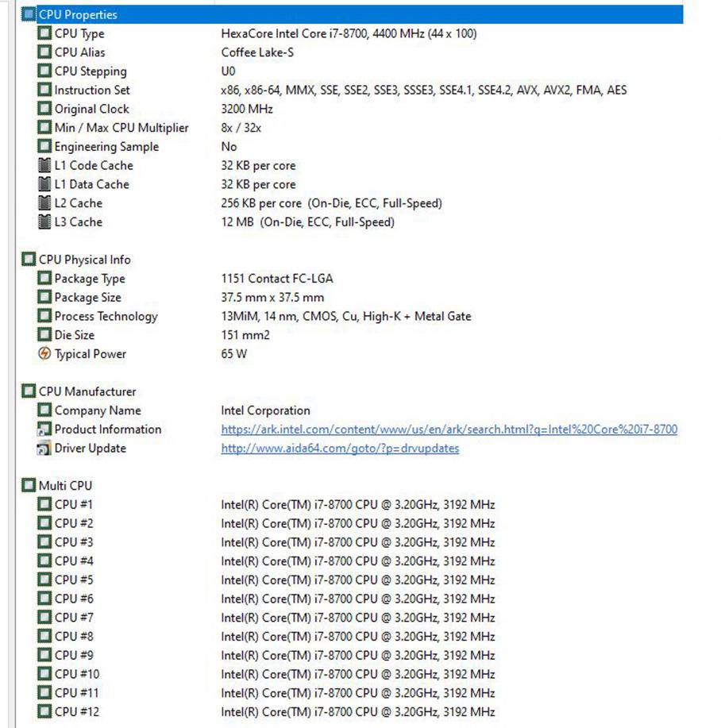The image size is (721, 728).
Task: Select the Process Technology row
Action: [x=106, y=317]
